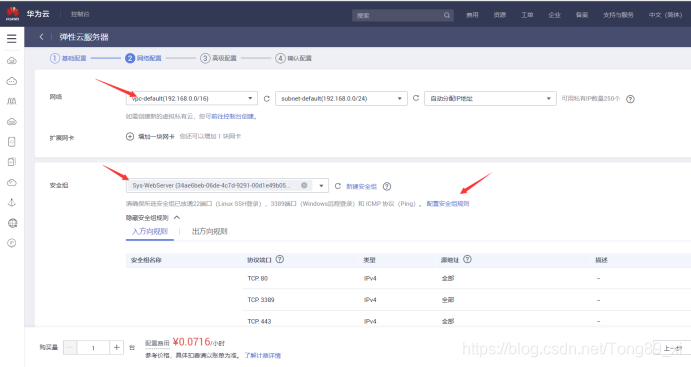Open the 自动分配IP地址 dropdown

point(490,98)
